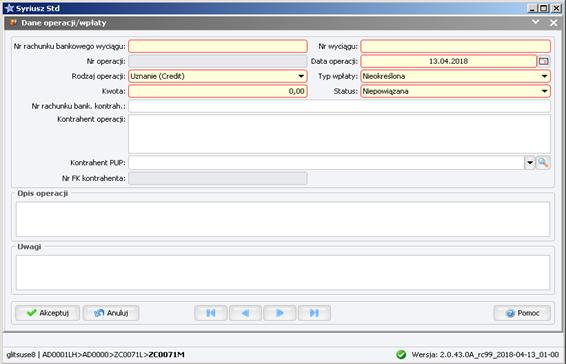Jump to the first record

tap(211, 313)
